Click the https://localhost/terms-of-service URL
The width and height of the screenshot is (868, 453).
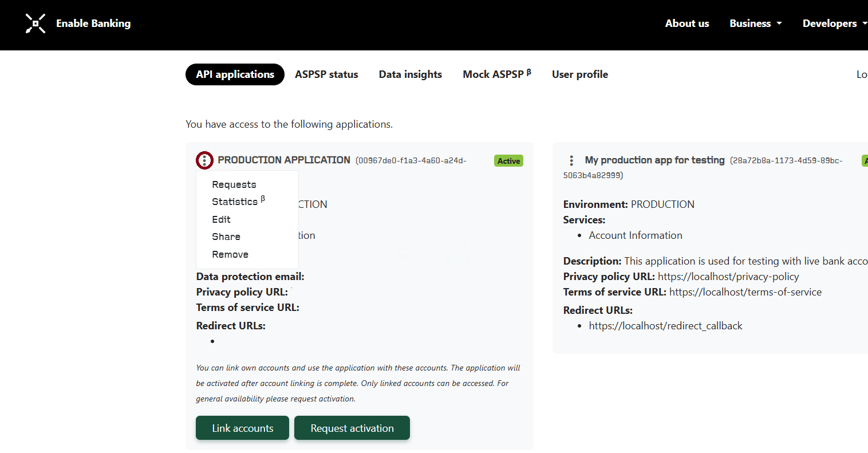(x=745, y=292)
